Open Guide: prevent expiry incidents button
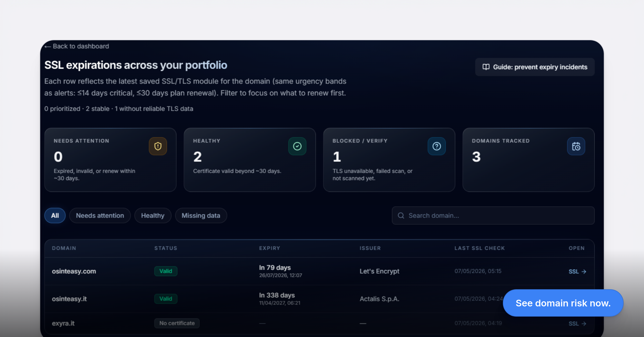The width and height of the screenshot is (644, 337). pyautogui.click(x=535, y=67)
